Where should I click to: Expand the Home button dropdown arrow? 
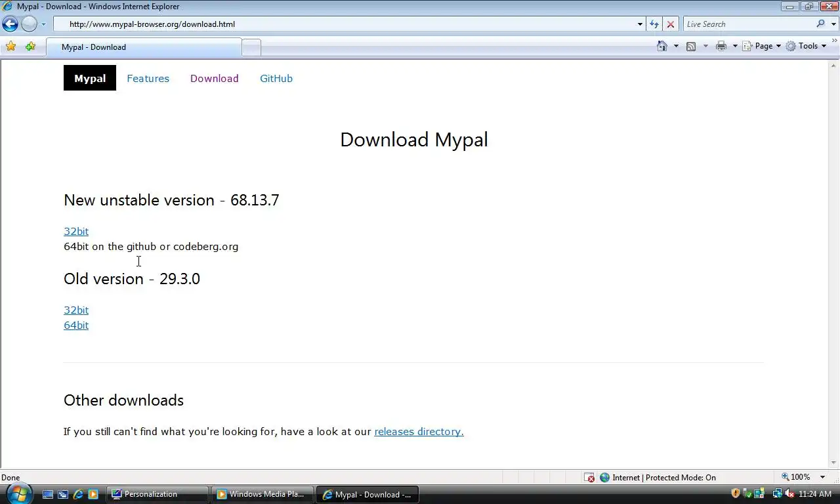pos(676,46)
